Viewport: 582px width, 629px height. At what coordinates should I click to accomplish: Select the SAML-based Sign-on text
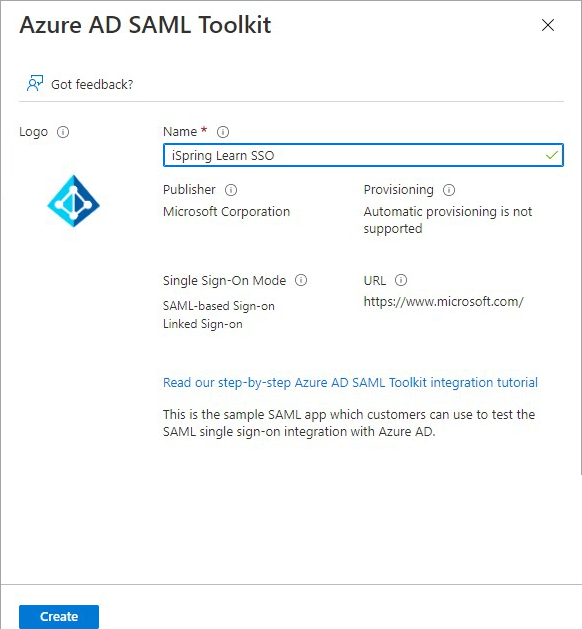tap(219, 306)
